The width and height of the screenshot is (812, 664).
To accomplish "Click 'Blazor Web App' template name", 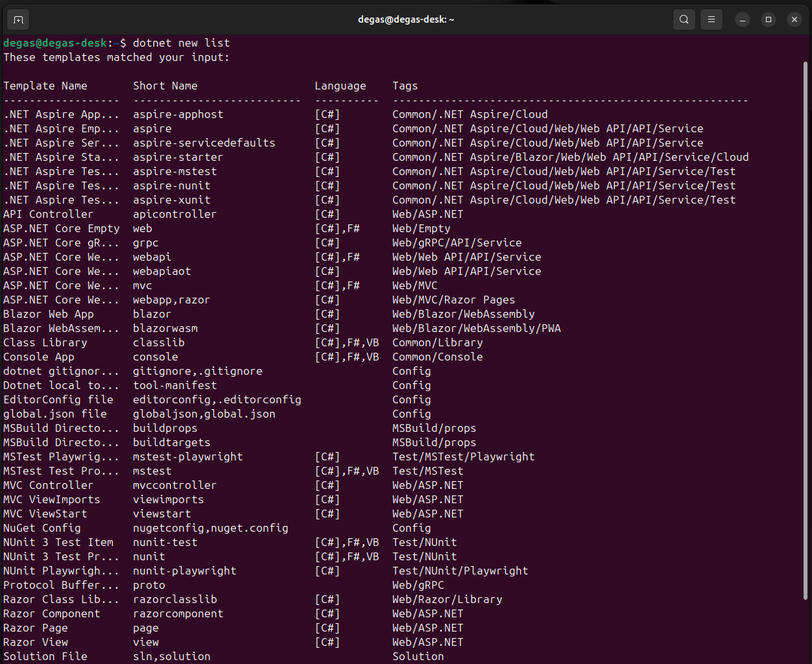I will [49, 314].
